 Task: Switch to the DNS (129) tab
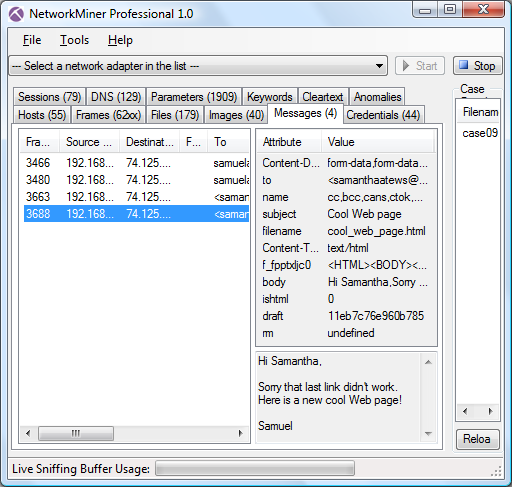point(116,97)
